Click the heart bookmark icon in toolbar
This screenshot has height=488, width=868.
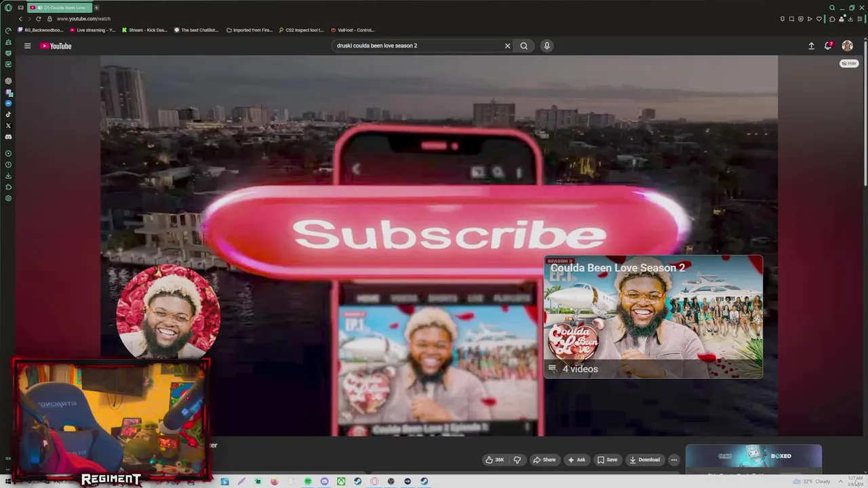(x=819, y=19)
